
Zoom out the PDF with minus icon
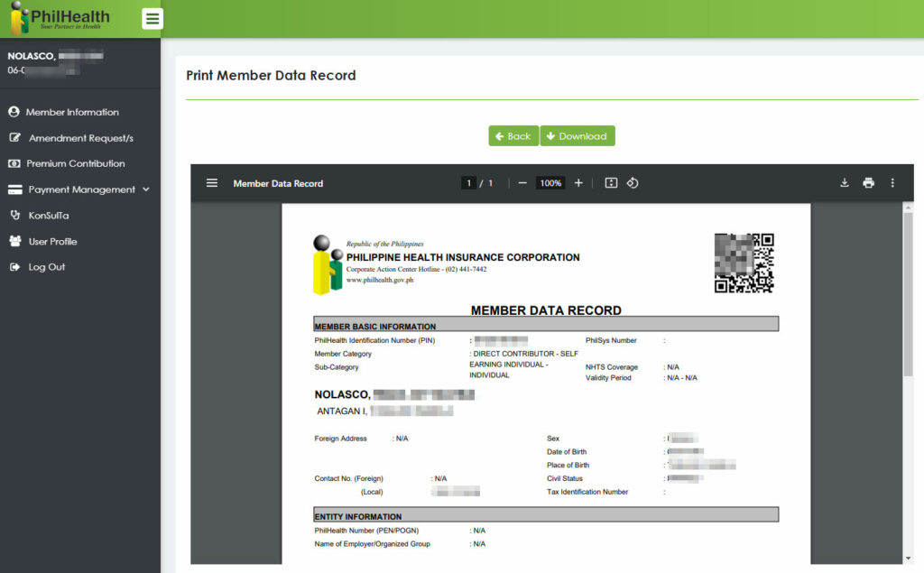522,183
